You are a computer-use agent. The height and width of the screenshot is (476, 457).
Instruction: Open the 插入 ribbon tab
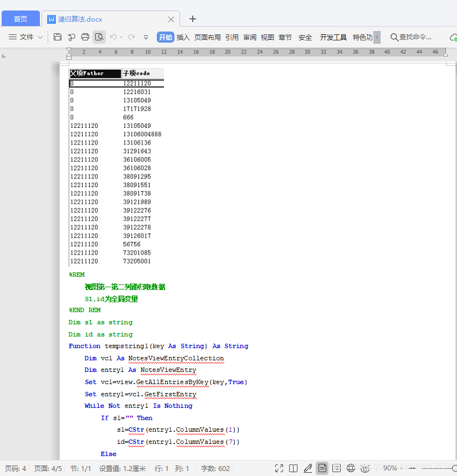(183, 37)
